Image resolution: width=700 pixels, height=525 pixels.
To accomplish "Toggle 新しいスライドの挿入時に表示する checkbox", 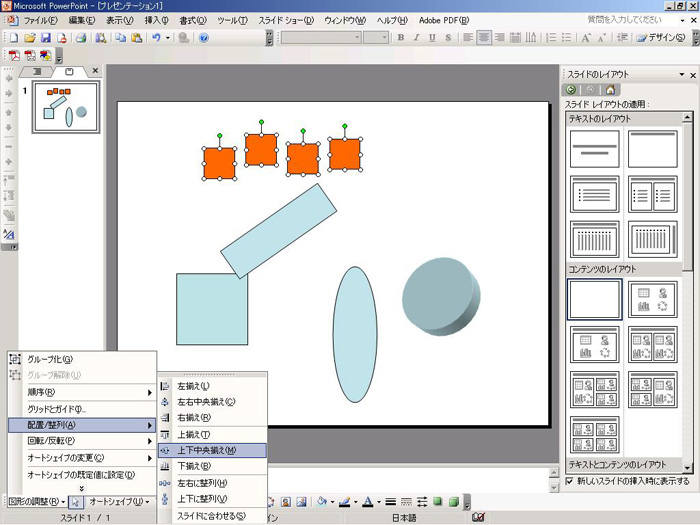I will (569, 481).
